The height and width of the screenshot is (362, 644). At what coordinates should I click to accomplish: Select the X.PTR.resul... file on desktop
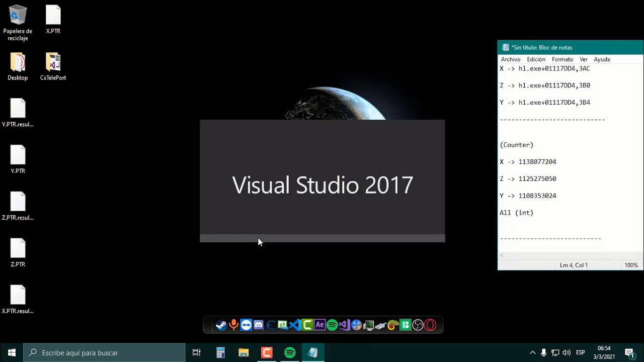(x=18, y=300)
